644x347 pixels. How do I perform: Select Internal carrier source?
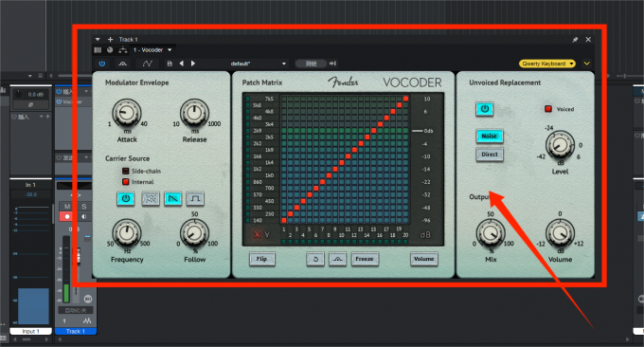point(138,182)
